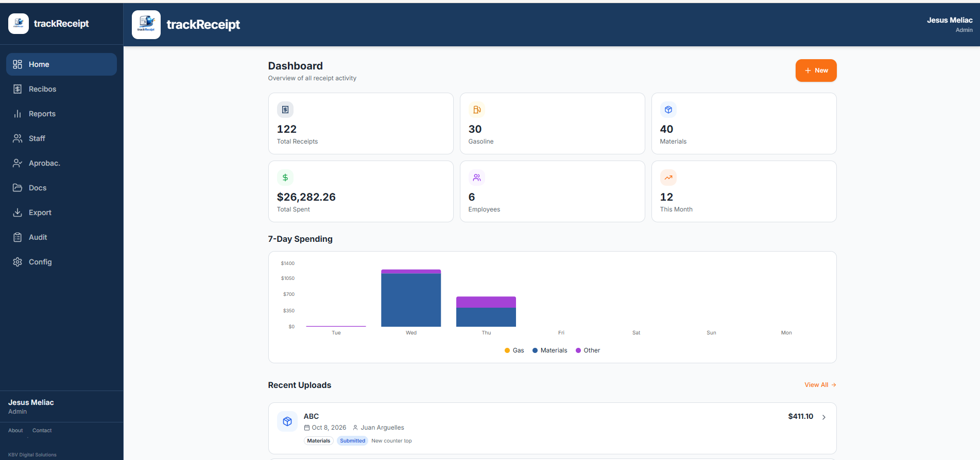Click the Materials box icon in stats card
Image resolution: width=980 pixels, height=460 pixels.
pos(668,110)
